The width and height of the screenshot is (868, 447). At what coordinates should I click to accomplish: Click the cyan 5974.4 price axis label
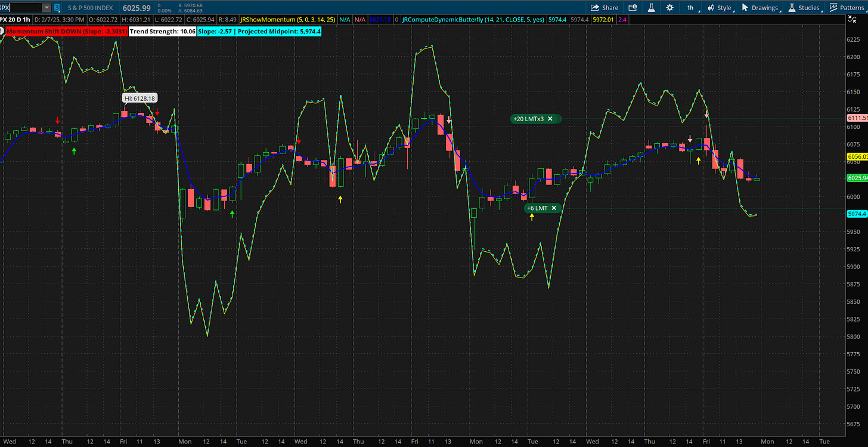[x=857, y=214]
